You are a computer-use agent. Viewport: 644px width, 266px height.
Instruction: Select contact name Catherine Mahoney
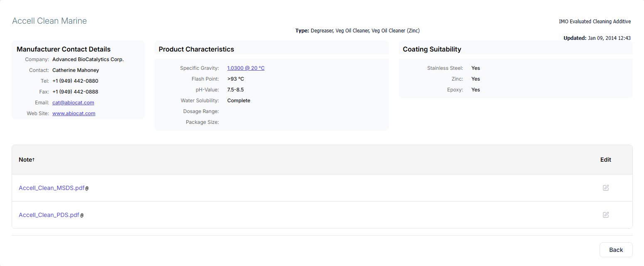pyautogui.click(x=76, y=70)
